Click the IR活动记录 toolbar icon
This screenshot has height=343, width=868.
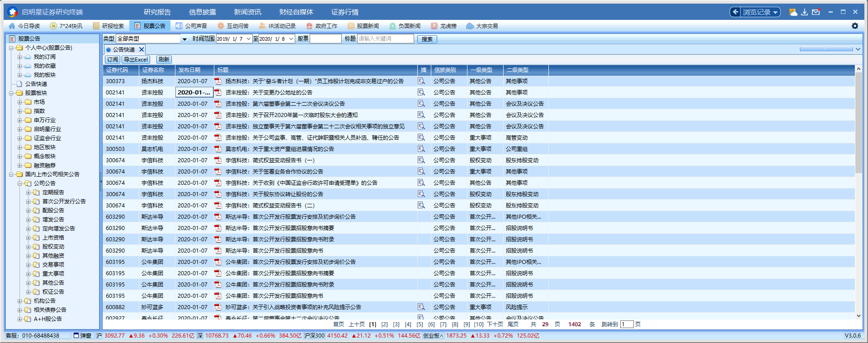262,26
